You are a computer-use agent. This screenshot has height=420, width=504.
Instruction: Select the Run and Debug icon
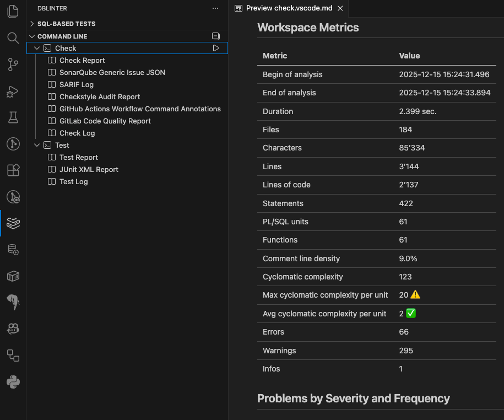pyautogui.click(x=12, y=91)
